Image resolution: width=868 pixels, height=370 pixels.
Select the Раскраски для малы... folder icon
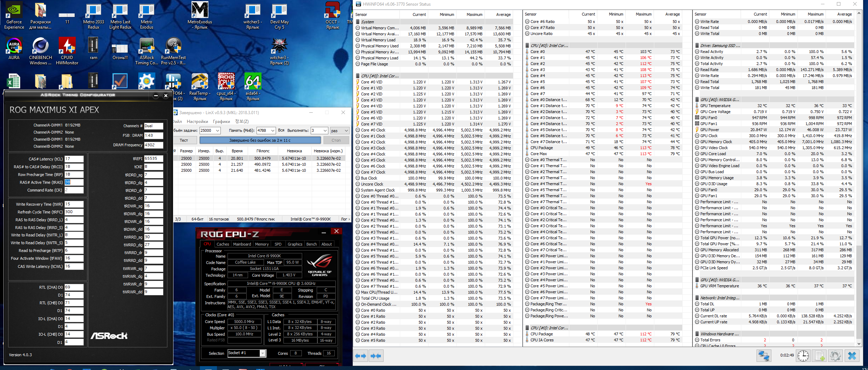(40, 16)
